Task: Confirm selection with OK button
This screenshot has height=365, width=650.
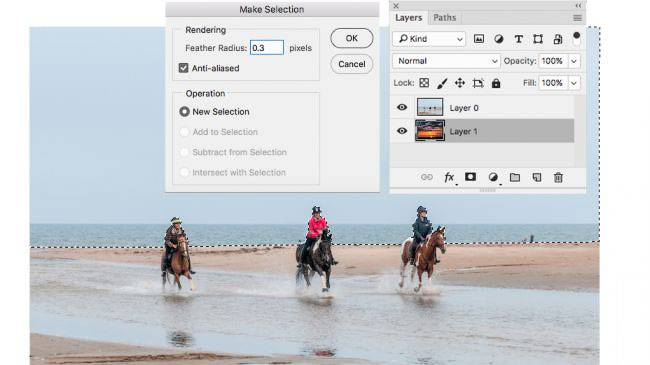Action: (x=352, y=38)
